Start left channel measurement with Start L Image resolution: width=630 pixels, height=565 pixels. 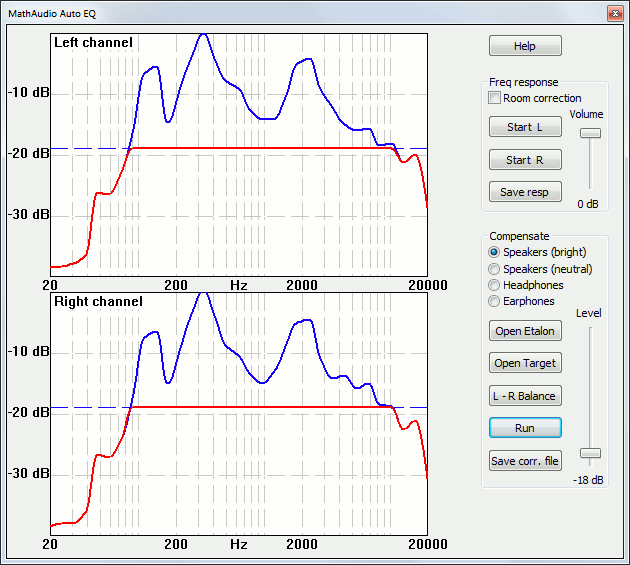coord(525,127)
